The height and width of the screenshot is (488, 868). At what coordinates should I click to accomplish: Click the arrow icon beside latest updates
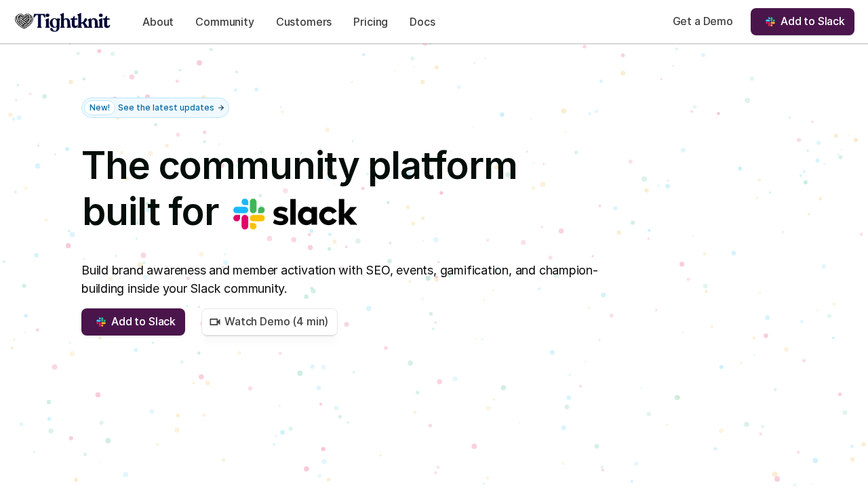point(221,108)
